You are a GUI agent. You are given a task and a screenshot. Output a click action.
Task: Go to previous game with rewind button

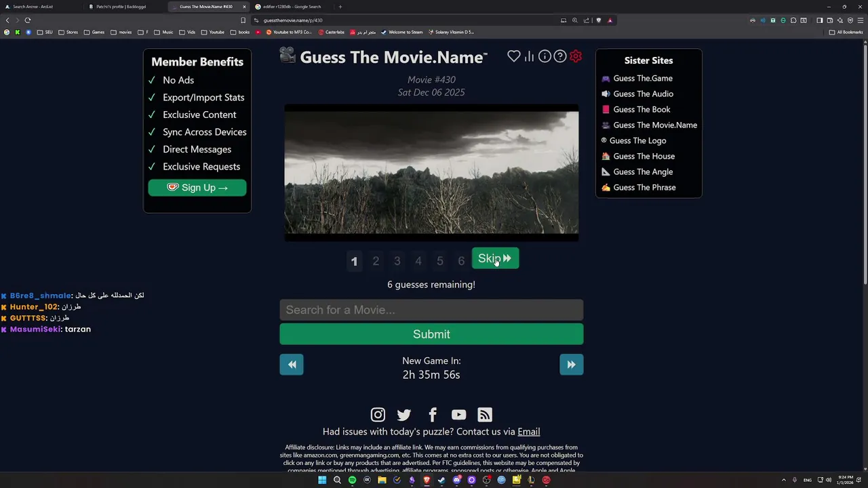(x=292, y=365)
